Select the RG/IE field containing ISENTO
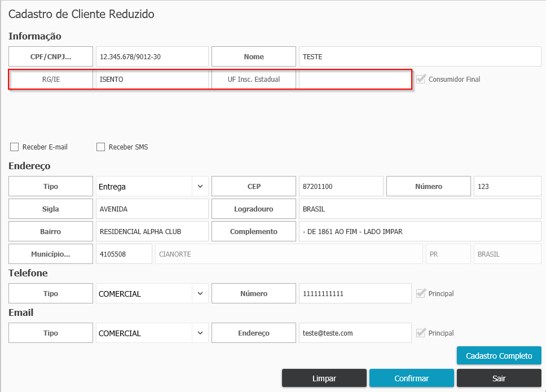Screen dimensions: 546x392 (152, 79)
